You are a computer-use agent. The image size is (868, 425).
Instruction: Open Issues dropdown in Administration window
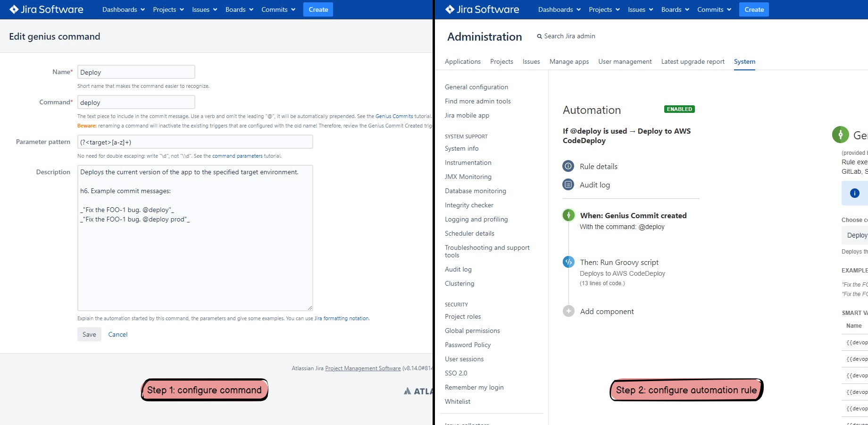pos(641,9)
